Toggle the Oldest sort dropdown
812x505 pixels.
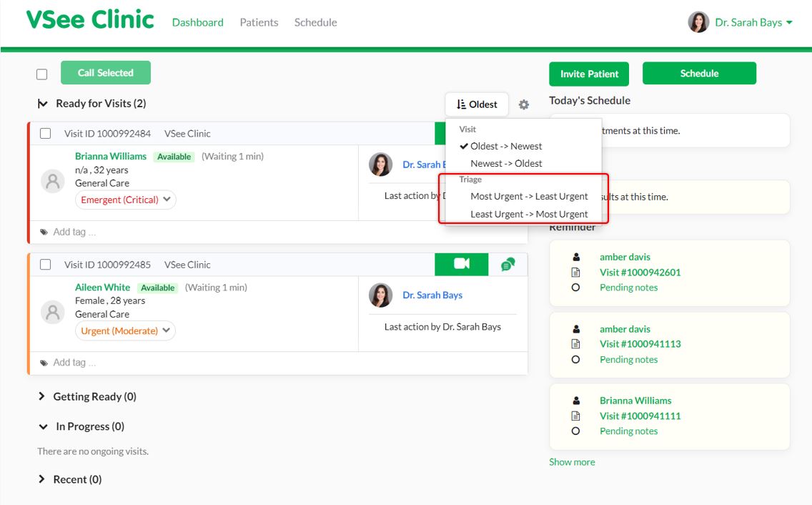pyautogui.click(x=477, y=104)
